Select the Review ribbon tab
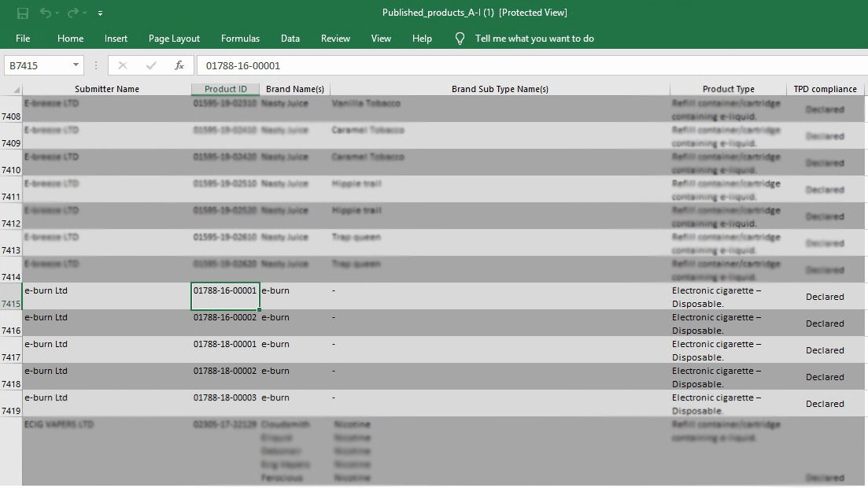 click(335, 39)
